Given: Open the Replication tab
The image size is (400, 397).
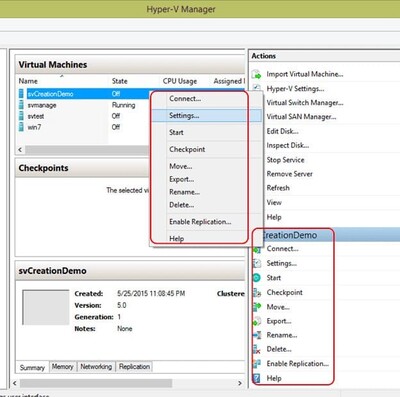Looking at the screenshot, I should [134, 366].
